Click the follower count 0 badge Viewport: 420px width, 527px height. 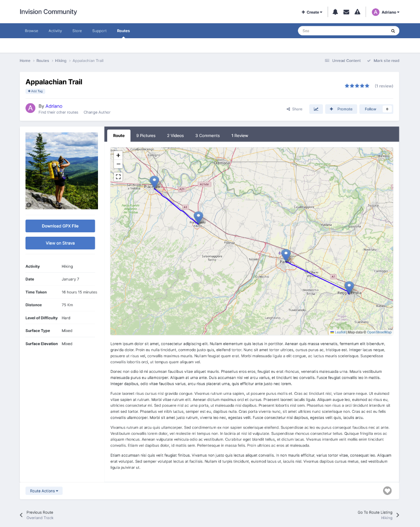point(387,109)
